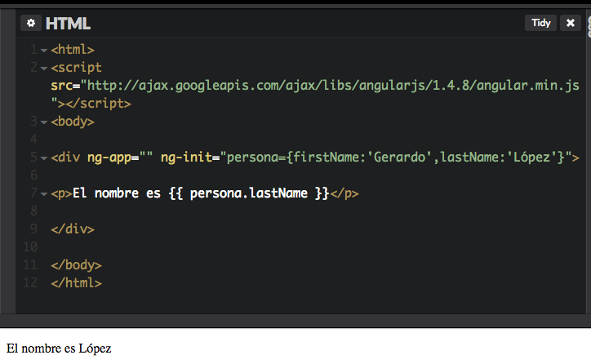Place cursor in persona.lastName expression
The height and width of the screenshot is (364, 591).
point(249,193)
